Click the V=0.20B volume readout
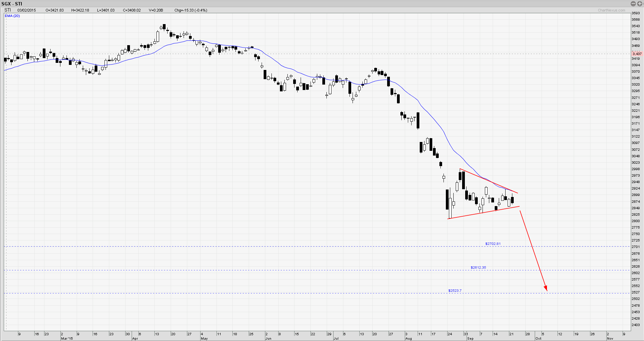The image size is (644, 341). 156,10
